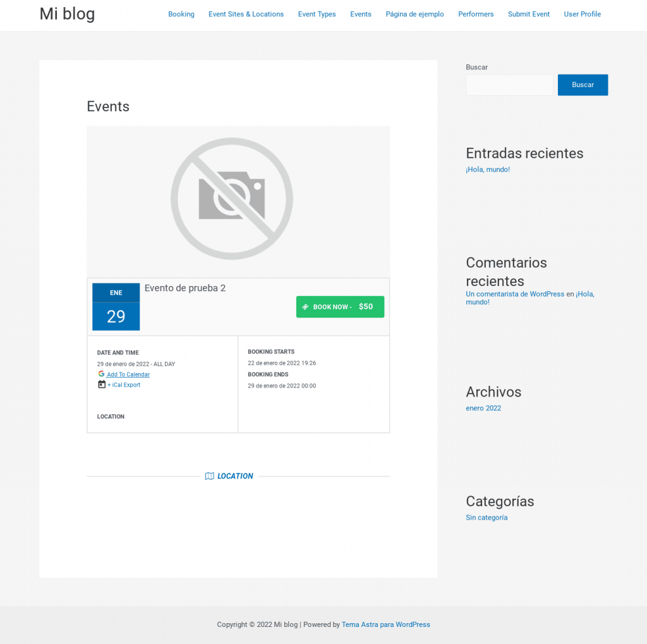Click Book Now $50 button

[340, 307]
